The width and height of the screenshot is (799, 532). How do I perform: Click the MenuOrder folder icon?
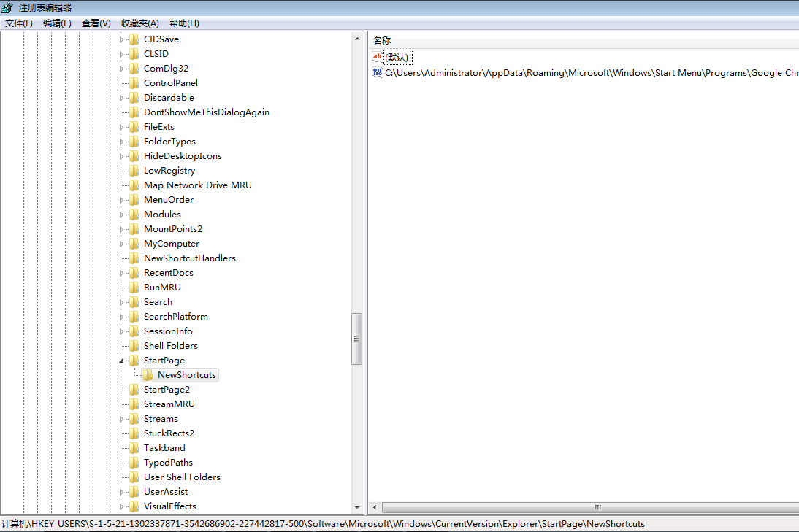point(134,199)
